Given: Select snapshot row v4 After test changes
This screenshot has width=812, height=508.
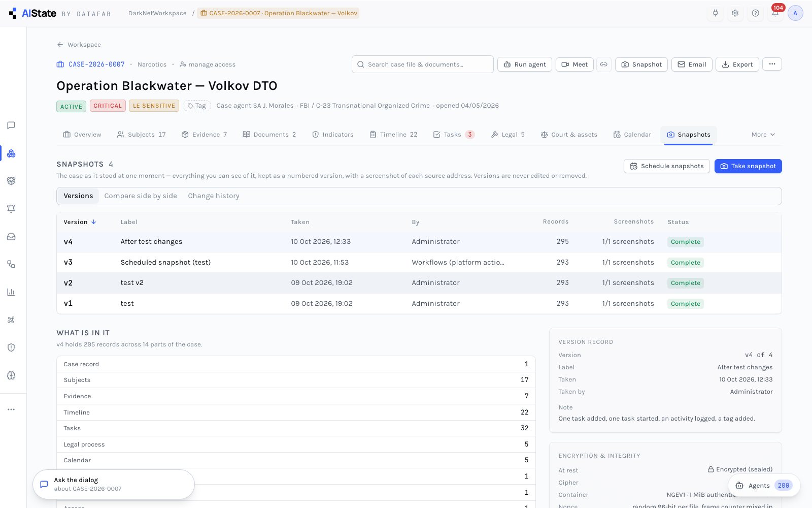Looking at the screenshot, I should (x=419, y=242).
